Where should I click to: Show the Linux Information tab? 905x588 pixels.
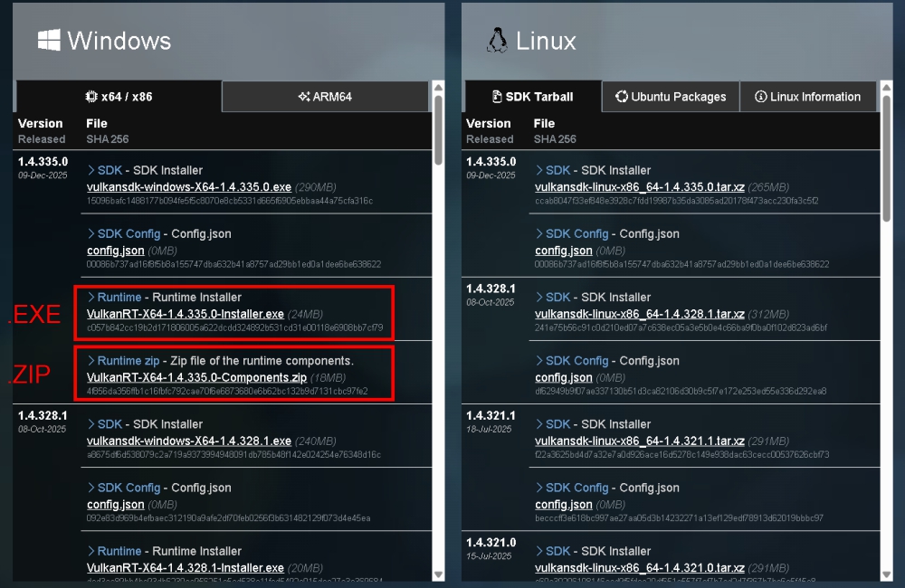[807, 97]
